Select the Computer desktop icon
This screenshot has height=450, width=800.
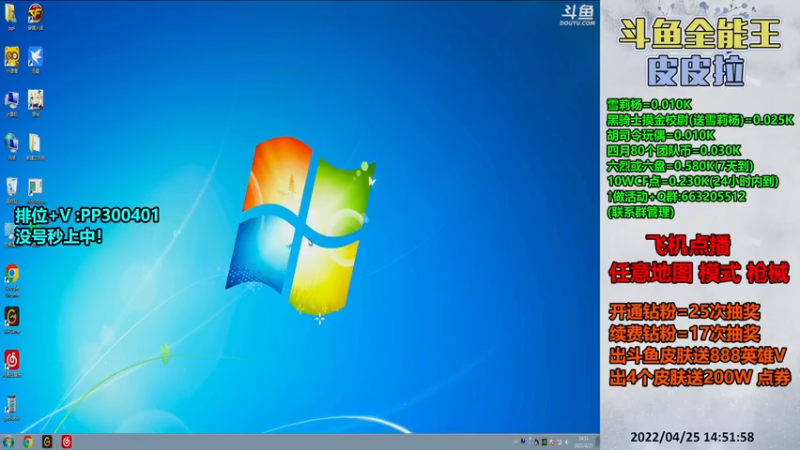tap(12, 104)
